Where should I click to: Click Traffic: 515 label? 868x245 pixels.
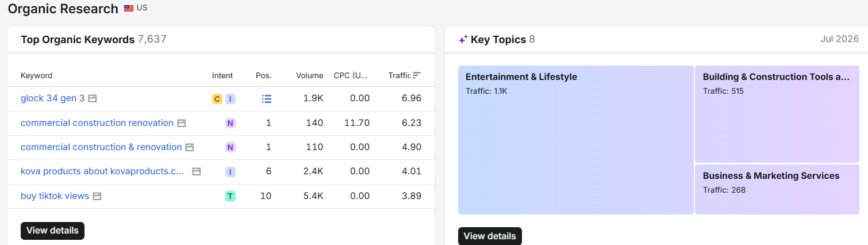point(723,91)
